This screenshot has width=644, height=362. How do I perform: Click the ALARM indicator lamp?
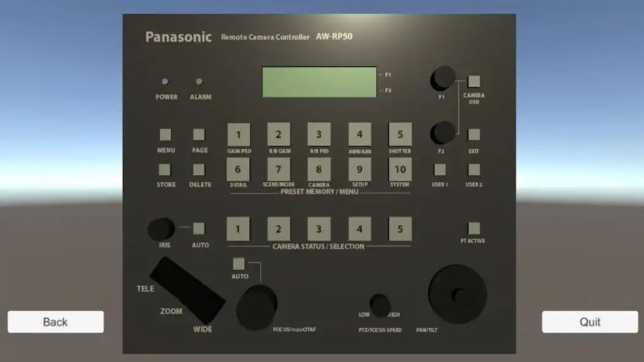[x=199, y=82]
